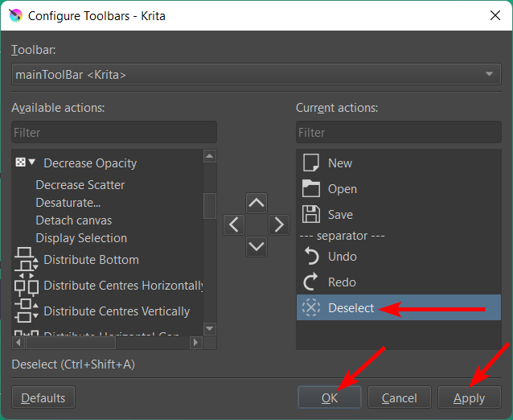Click the Distribute Centres Horizontally icon
This screenshot has height=420, width=513.
[x=27, y=286]
